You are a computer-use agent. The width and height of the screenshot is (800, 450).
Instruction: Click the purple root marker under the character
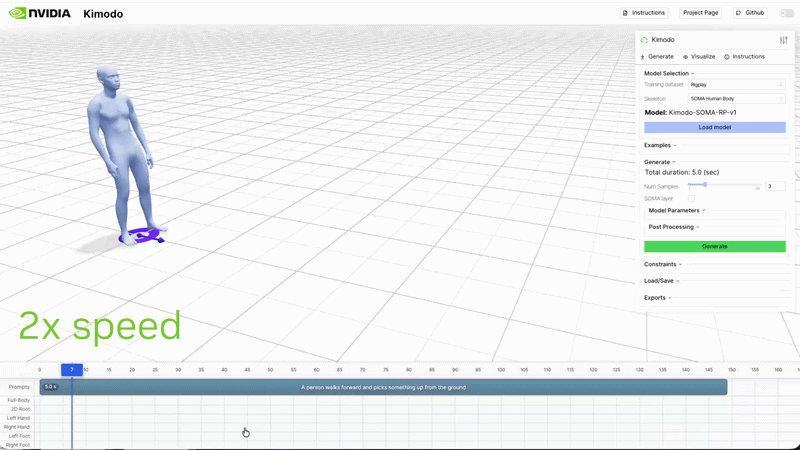point(142,236)
